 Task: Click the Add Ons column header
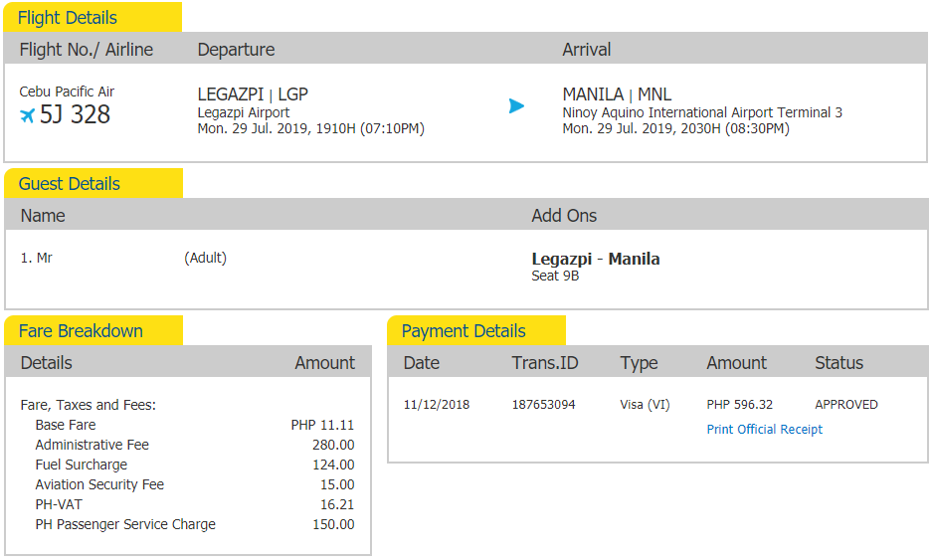(x=564, y=216)
